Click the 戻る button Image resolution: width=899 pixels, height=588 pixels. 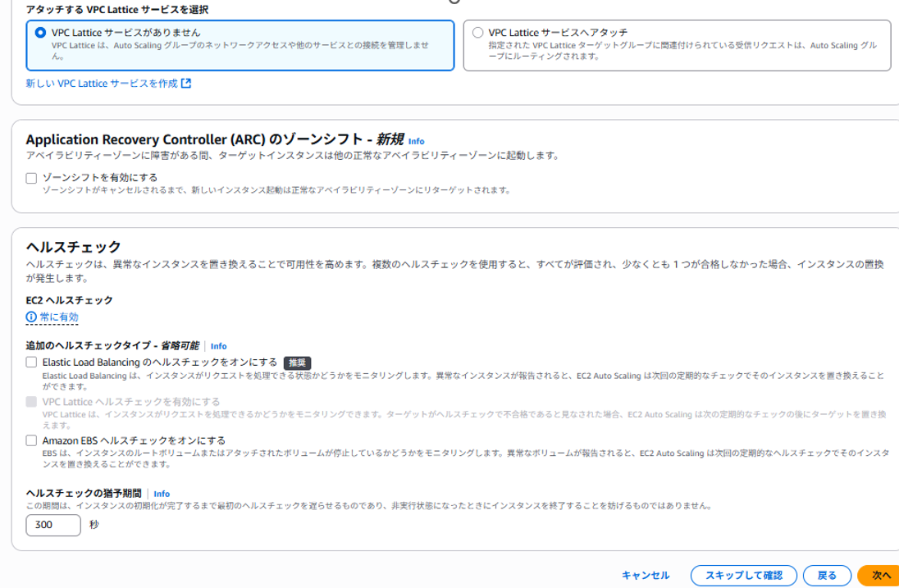[827, 576]
